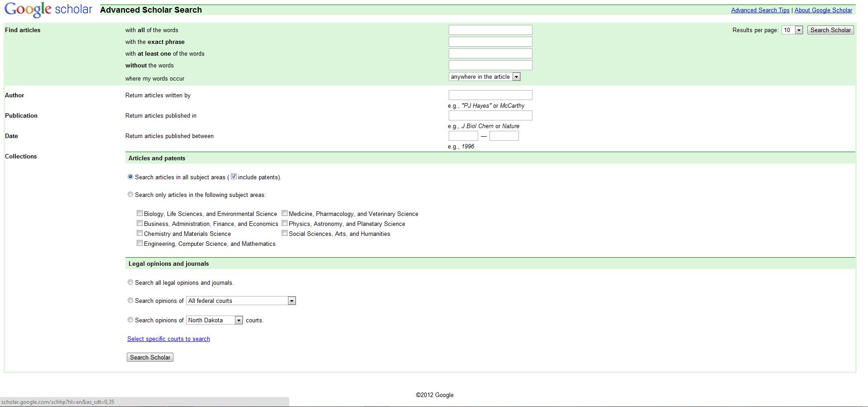Click the 'Collections' label
Viewport: 868px width, 407px height.
(21, 156)
